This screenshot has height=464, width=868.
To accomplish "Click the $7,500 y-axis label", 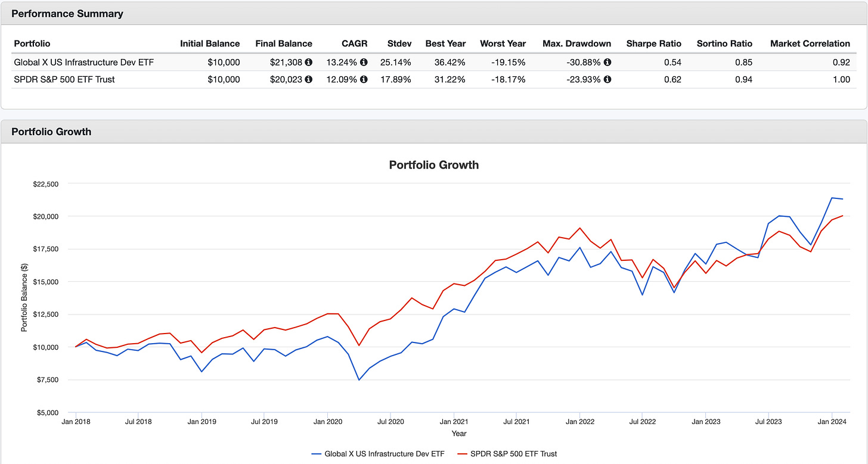I will (x=48, y=380).
